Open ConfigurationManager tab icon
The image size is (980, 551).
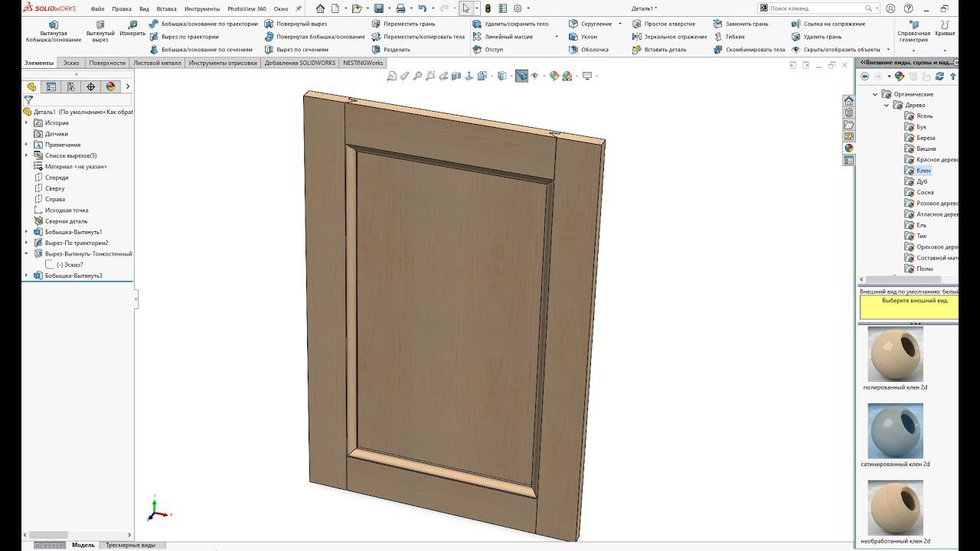point(71,86)
